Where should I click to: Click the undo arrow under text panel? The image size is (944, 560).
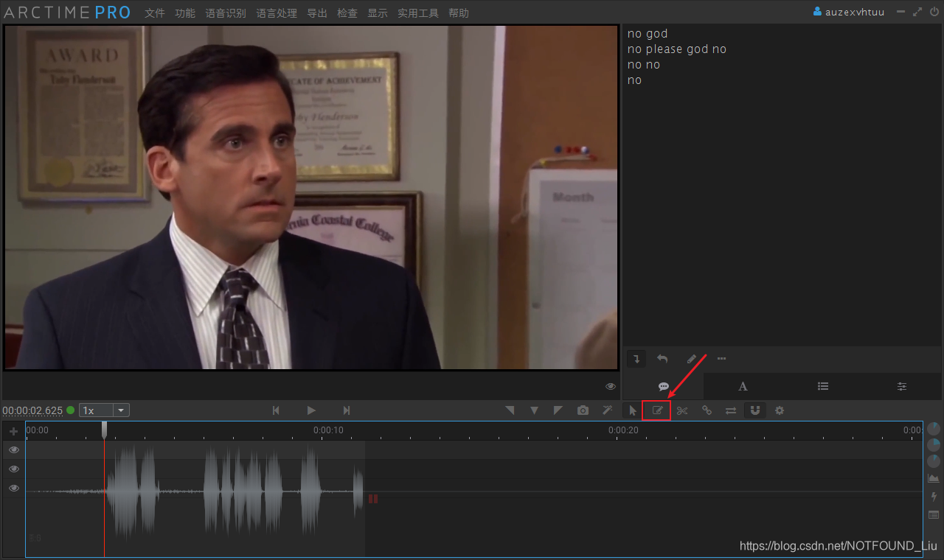[662, 359]
